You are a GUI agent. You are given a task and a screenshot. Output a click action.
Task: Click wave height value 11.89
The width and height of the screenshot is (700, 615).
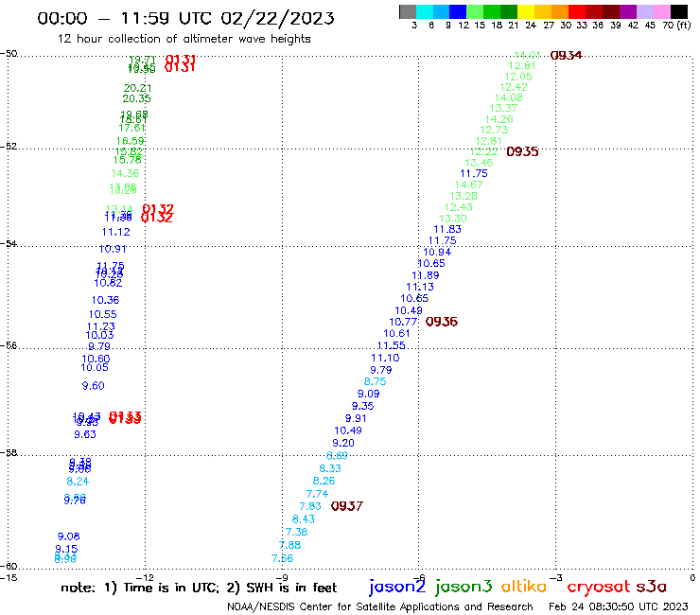point(426,275)
